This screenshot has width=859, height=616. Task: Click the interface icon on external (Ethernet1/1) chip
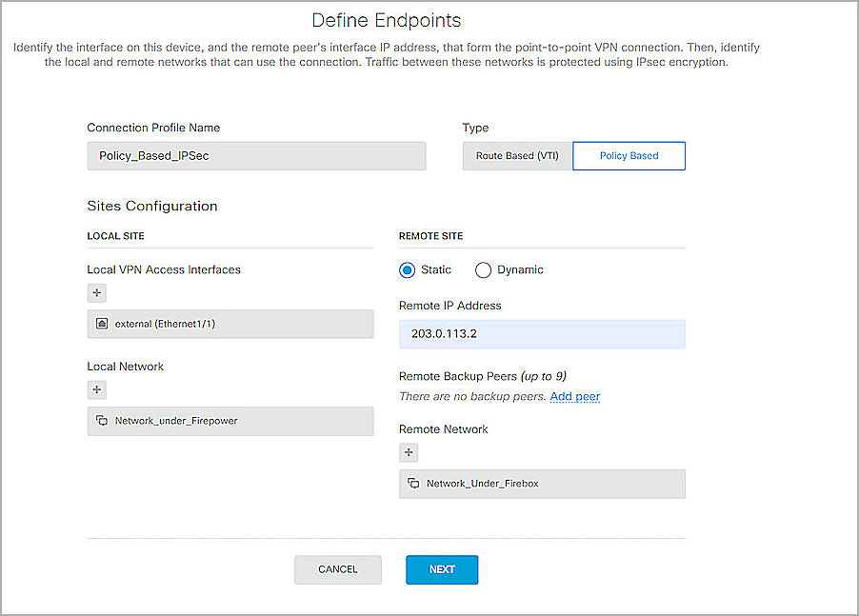click(102, 324)
